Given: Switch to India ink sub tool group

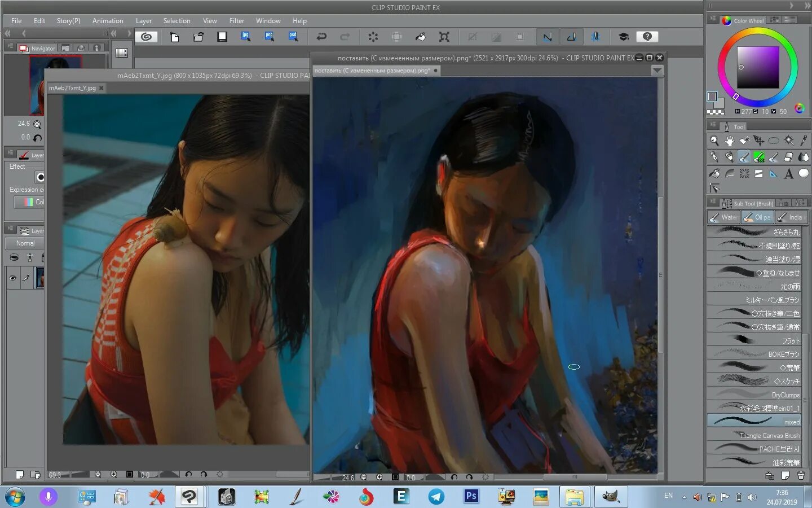Looking at the screenshot, I should pyautogui.click(x=791, y=217).
